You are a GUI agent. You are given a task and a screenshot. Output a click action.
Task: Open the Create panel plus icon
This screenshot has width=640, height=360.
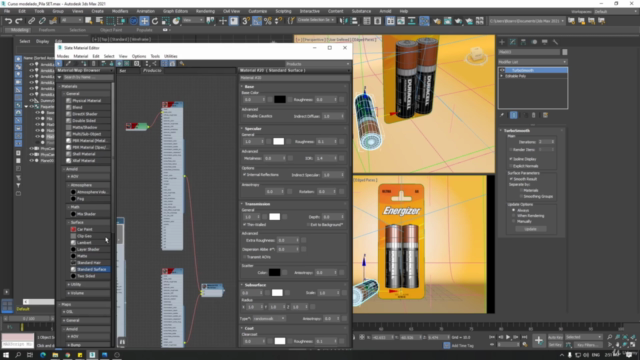[502, 42]
